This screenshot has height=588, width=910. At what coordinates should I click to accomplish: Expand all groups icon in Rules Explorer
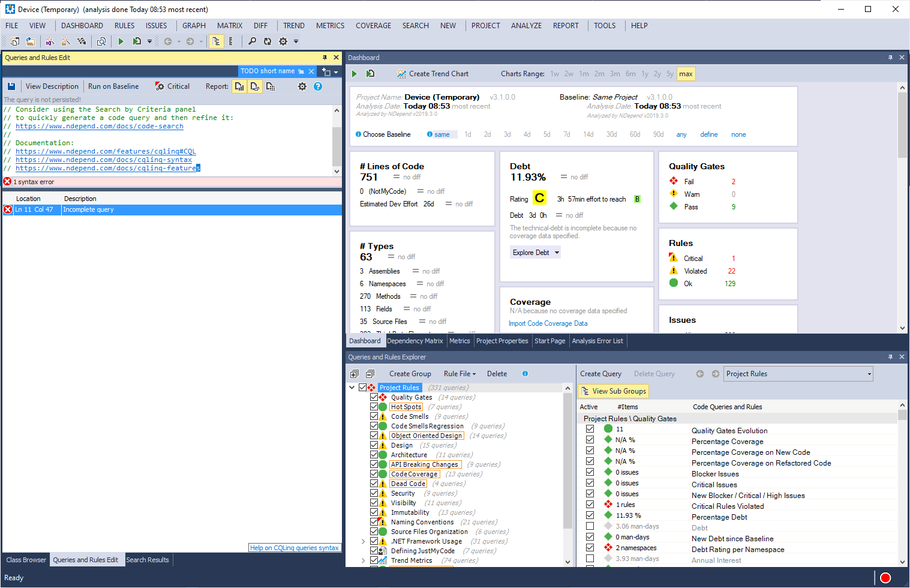355,374
